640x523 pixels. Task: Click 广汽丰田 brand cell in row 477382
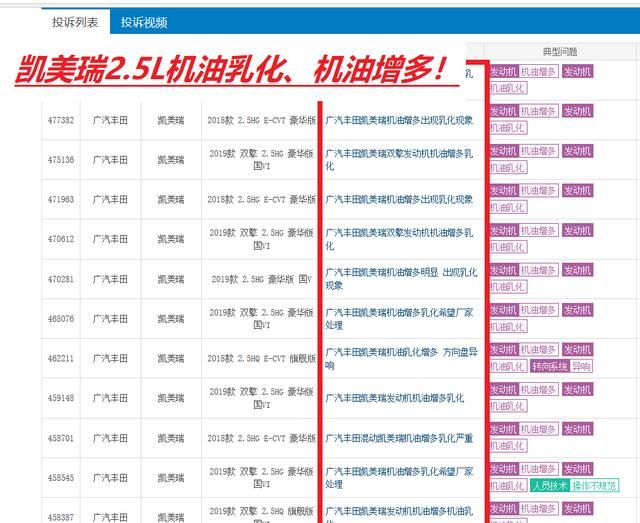pos(110,120)
